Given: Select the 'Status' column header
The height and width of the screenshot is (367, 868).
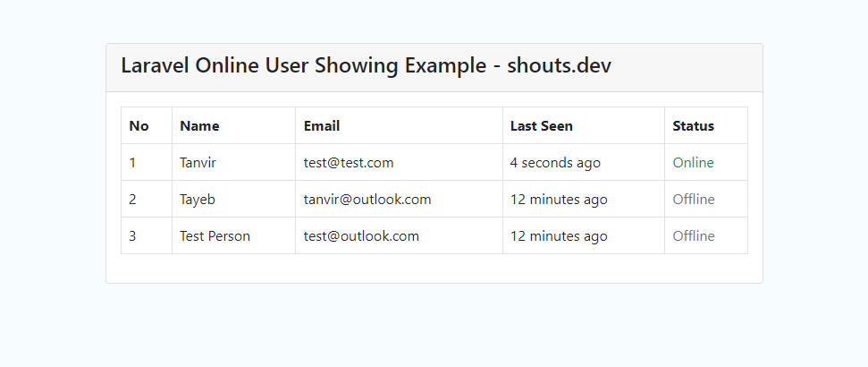Looking at the screenshot, I should [693, 126].
